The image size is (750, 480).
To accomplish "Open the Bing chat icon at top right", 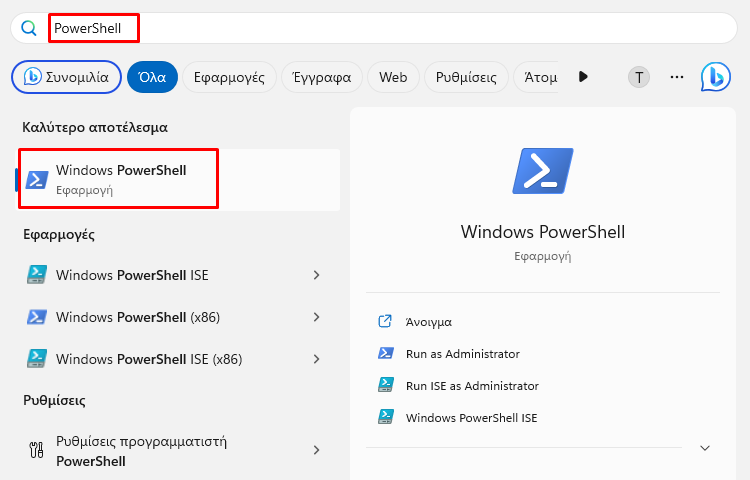I will click(716, 77).
